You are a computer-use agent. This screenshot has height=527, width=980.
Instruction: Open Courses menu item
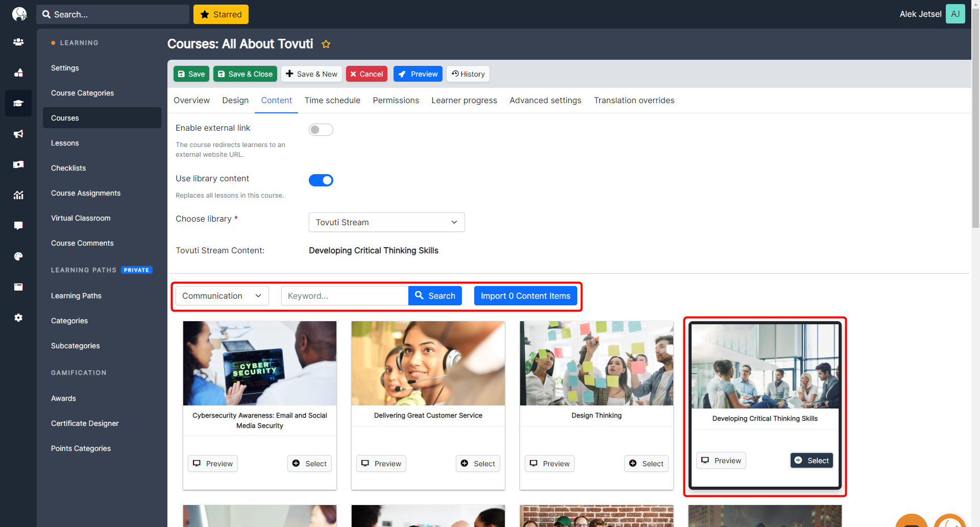pos(102,118)
